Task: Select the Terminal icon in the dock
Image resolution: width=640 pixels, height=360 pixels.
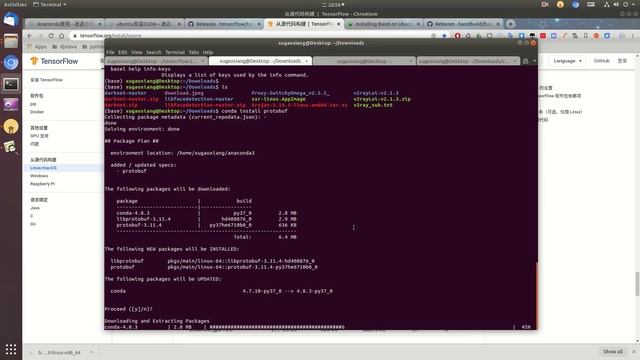Action: [x=11, y=84]
